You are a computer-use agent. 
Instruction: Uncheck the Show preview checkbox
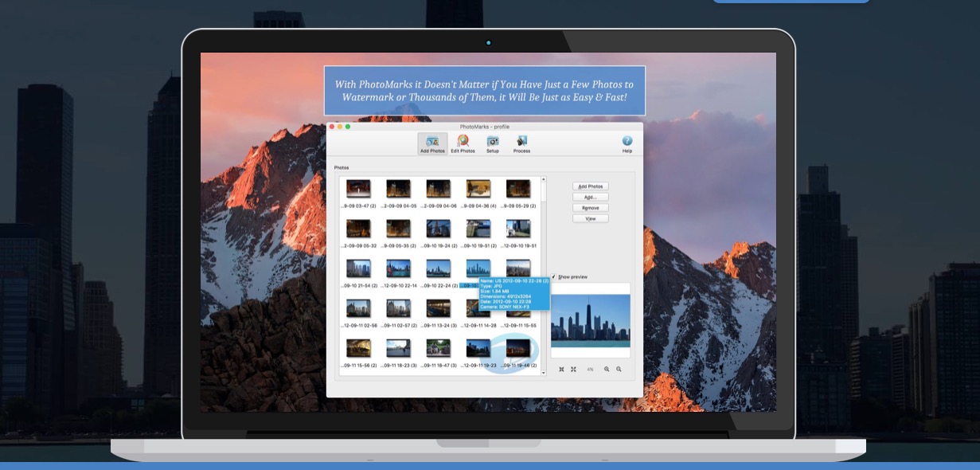pyautogui.click(x=554, y=277)
